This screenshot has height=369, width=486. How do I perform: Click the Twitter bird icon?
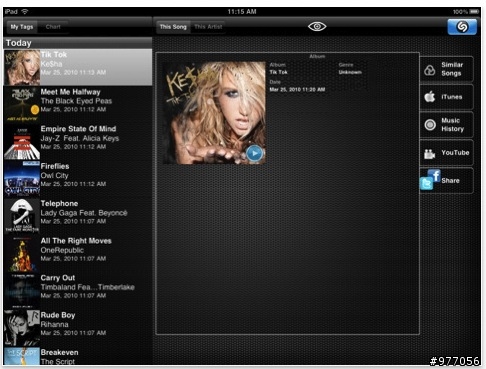pos(426,184)
